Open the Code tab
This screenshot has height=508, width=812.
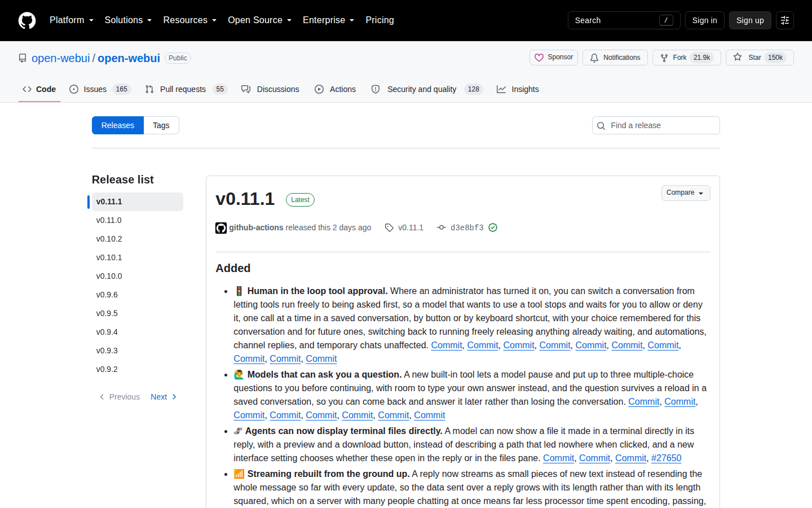coord(39,89)
